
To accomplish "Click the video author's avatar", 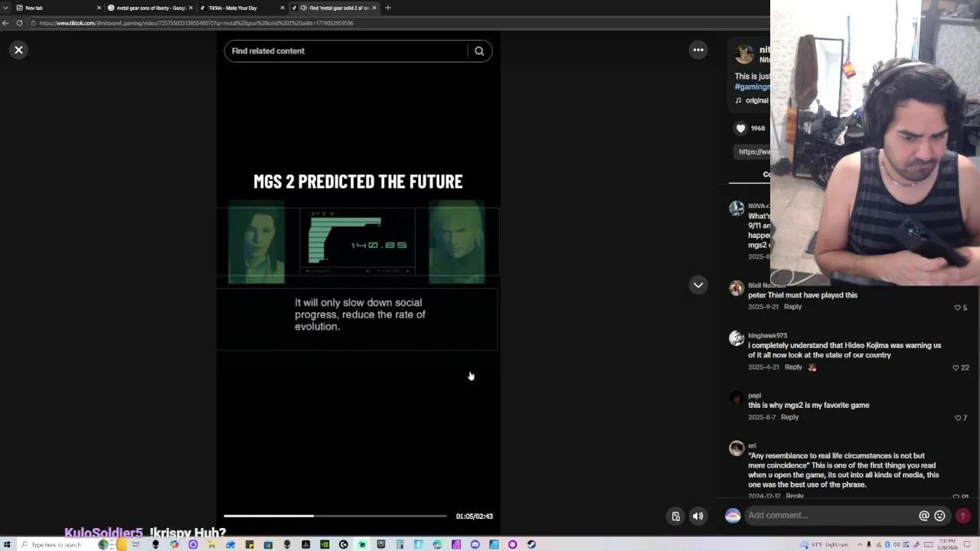I will (x=743, y=54).
